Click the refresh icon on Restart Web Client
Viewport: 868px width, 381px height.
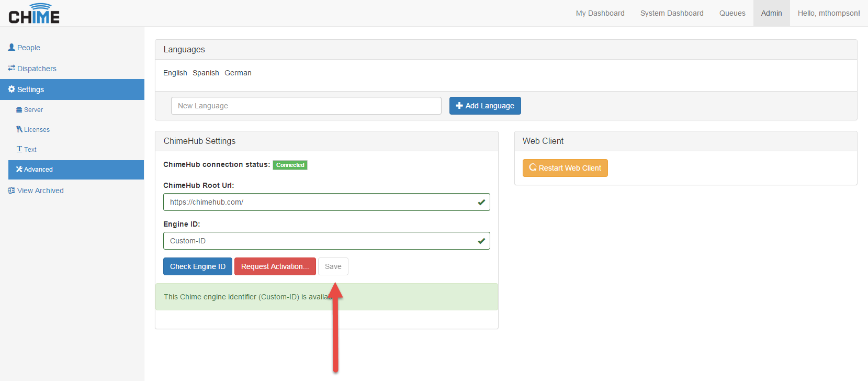[x=533, y=167]
